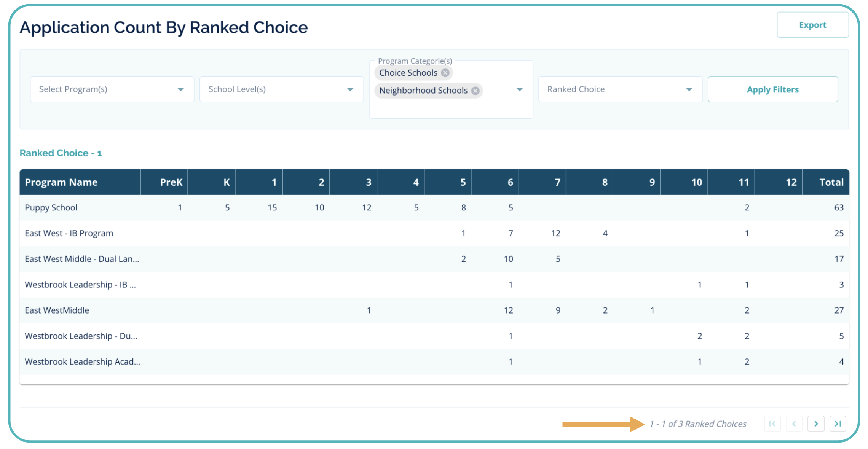Click the Total column header
Image resolution: width=868 pixels, height=449 pixels.
pos(831,182)
